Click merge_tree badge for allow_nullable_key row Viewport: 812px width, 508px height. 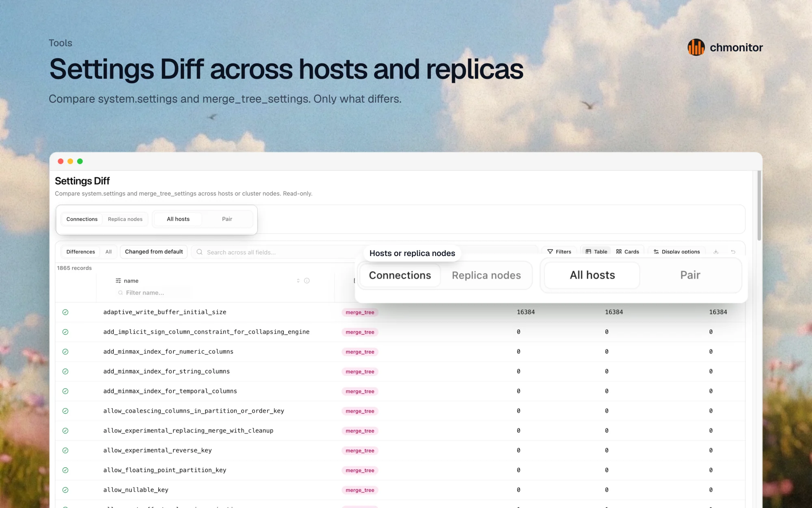[x=360, y=490]
